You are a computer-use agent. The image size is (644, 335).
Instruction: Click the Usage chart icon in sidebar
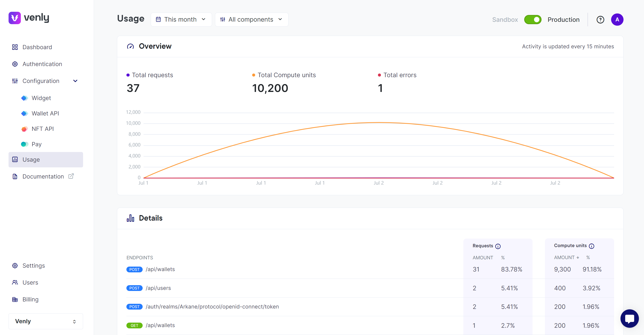(15, 159)
